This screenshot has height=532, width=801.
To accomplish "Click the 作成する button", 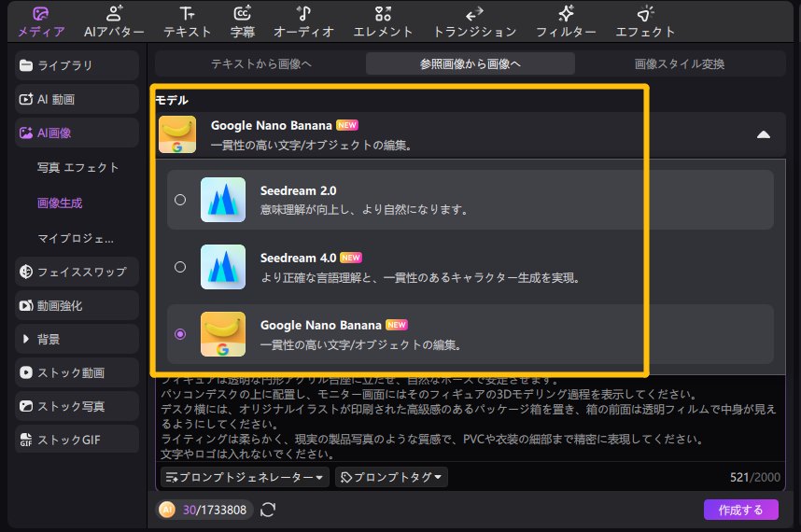I will [x=740, y=510].
